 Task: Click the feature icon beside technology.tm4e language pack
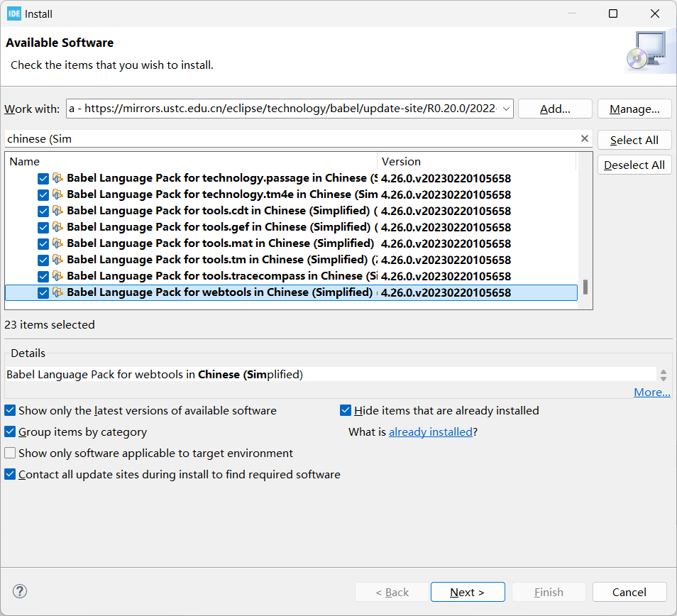[x=58, y=194]
